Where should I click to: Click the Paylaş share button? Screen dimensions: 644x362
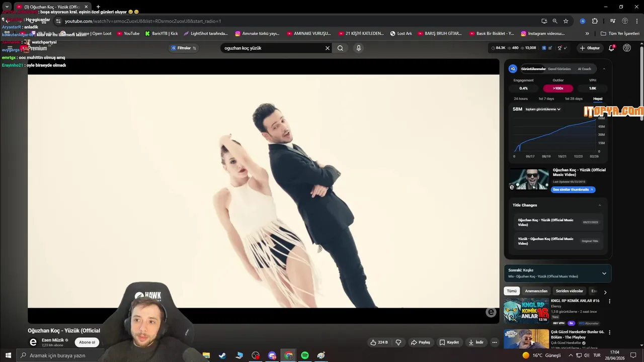(421, 342)
